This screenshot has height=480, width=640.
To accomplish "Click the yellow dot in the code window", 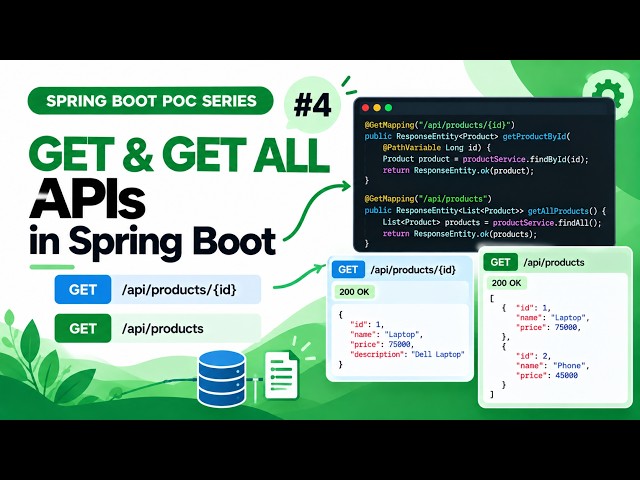I will 377,108.
